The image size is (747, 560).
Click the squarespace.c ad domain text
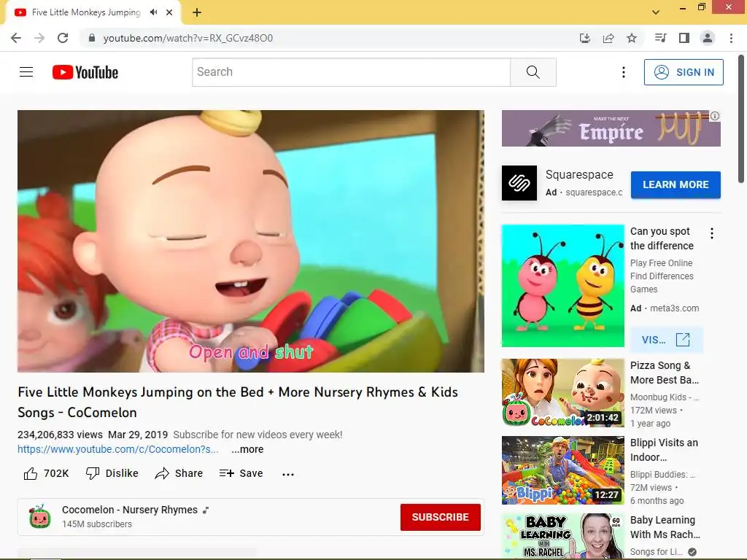[594, 192]
